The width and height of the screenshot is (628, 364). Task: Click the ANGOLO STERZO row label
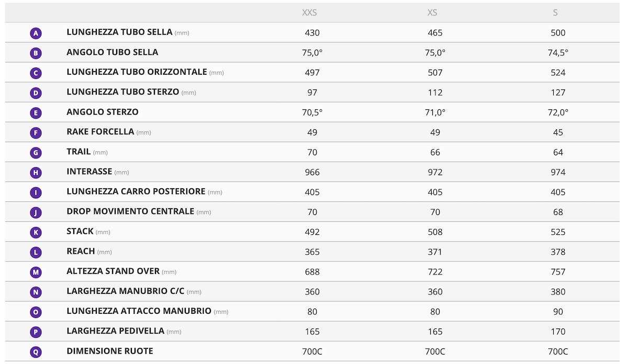[x=103, y=112]
